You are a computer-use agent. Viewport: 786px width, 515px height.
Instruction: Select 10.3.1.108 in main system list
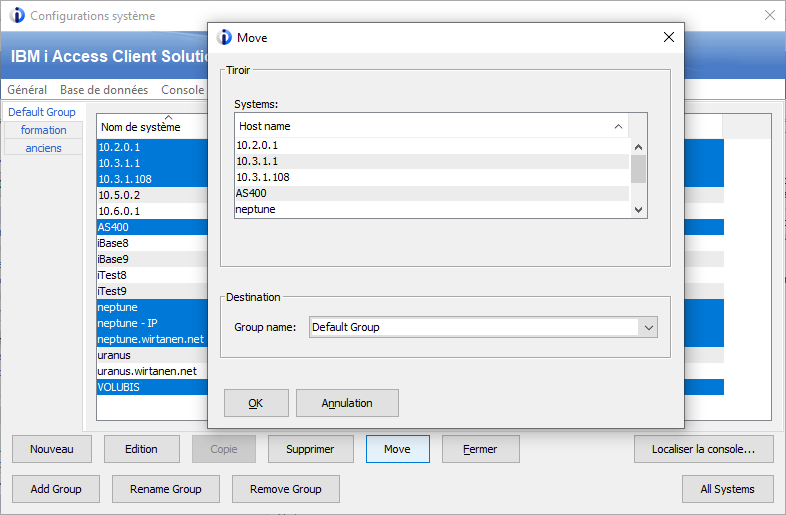point(152,179)
